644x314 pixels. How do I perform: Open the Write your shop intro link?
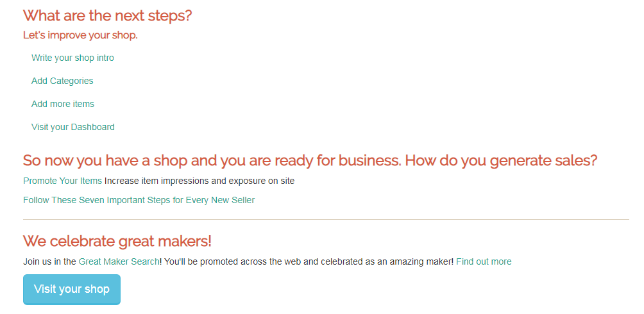pyautogui.click(x=72, y=58)
